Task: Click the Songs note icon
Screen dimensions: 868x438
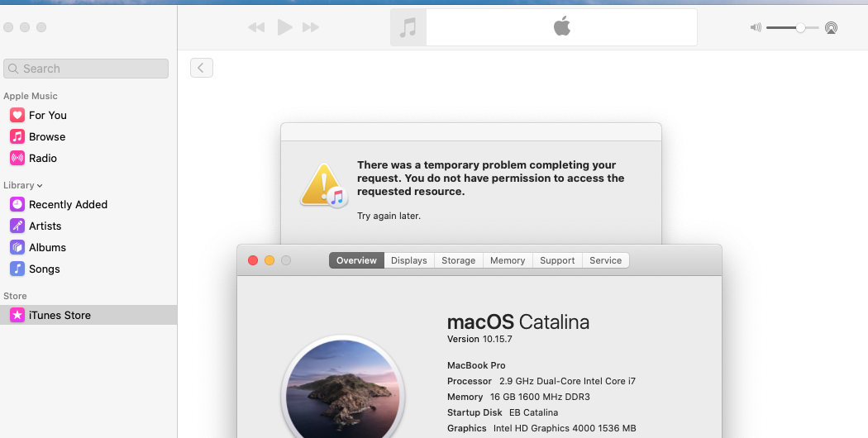Action: pyautogui.click(x=17, y=269)
